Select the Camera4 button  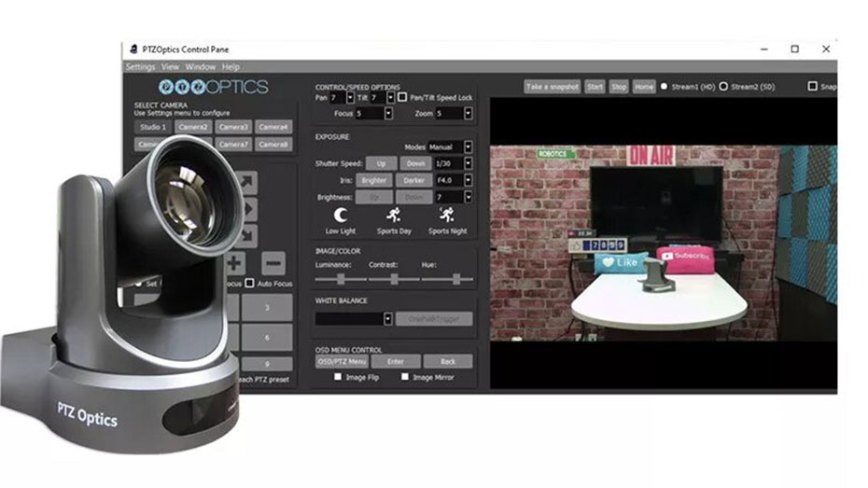coord(273,127)
